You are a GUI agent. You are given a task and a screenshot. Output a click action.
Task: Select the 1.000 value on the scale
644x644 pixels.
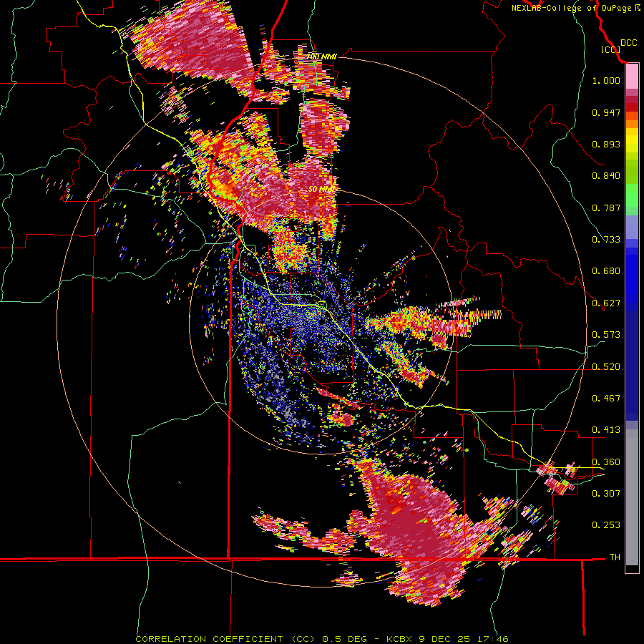click(606, 80)
